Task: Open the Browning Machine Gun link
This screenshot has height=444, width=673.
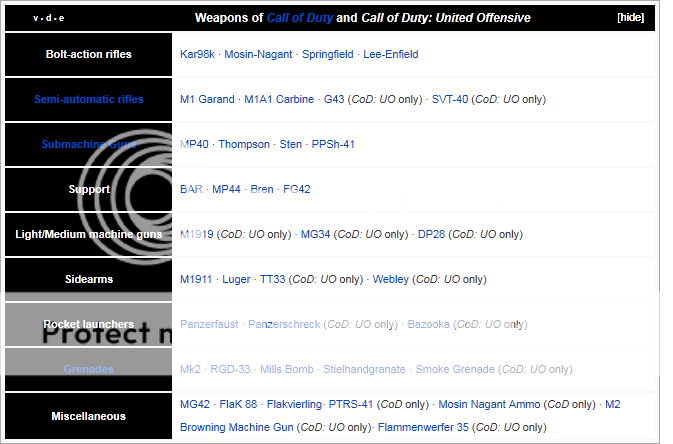Action: (236, 428)
